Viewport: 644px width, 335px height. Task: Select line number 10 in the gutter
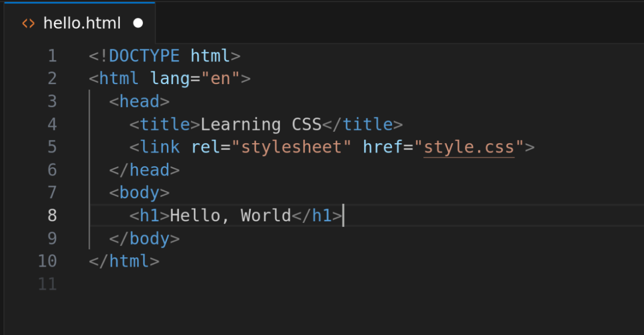point(47,260)
